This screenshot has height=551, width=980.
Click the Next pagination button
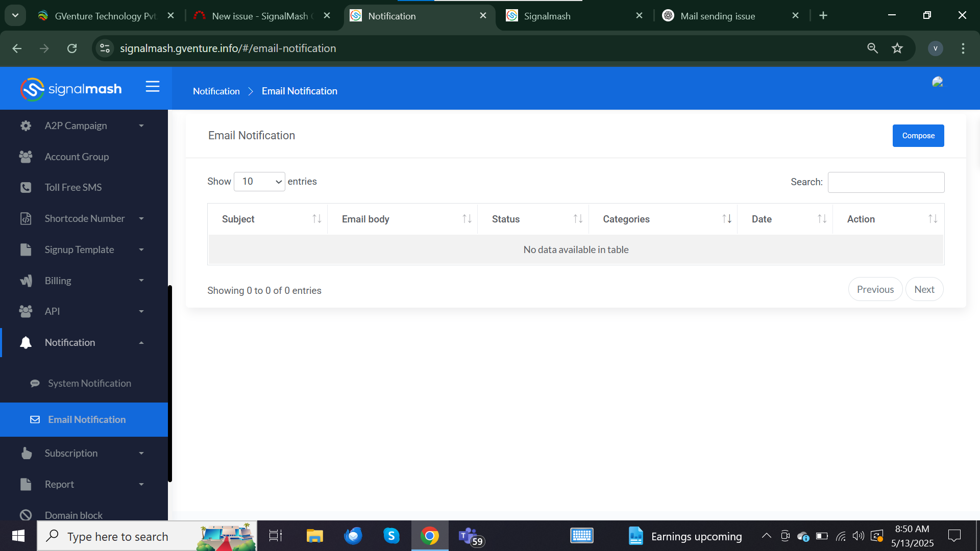coord(924,289)
